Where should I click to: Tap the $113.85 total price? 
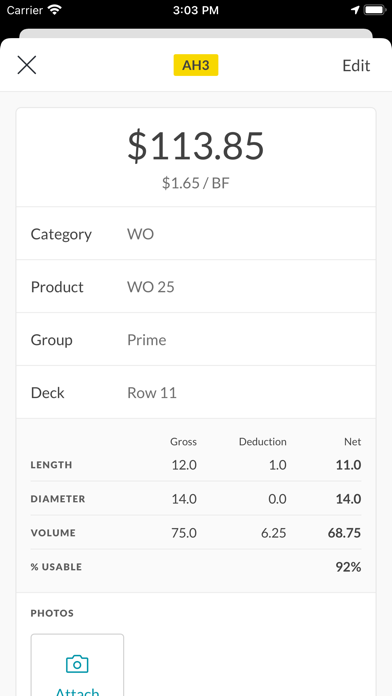(x=196, y=146)
